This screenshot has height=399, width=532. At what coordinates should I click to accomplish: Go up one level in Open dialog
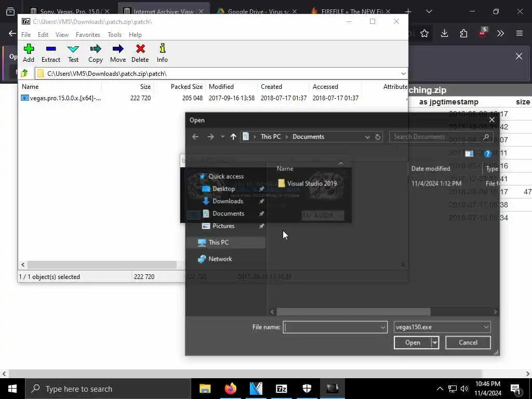point(233,137)
